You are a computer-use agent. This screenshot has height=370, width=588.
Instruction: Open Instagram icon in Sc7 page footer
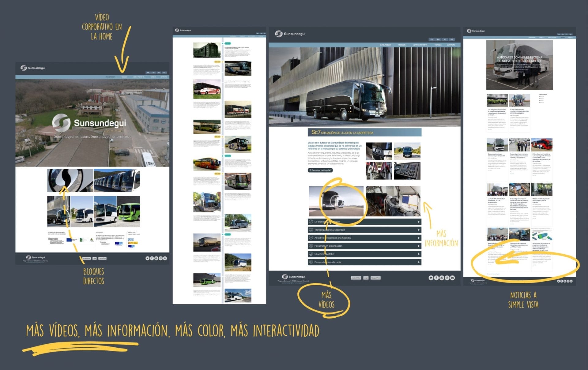[447, 278]
